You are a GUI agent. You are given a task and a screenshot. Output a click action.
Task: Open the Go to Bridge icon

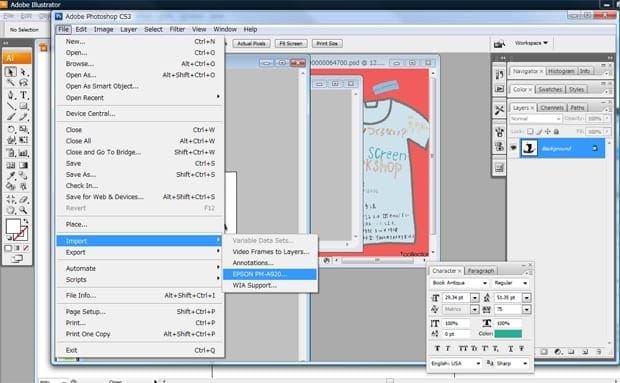click(x=499, y=44)
